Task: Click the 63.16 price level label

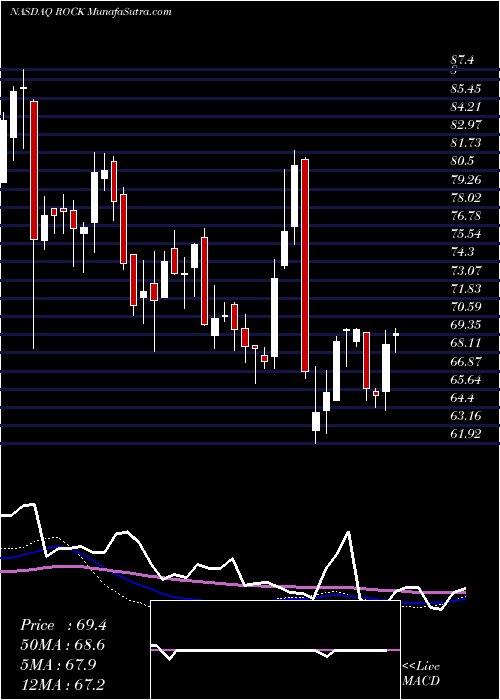Action: point(466,416)
